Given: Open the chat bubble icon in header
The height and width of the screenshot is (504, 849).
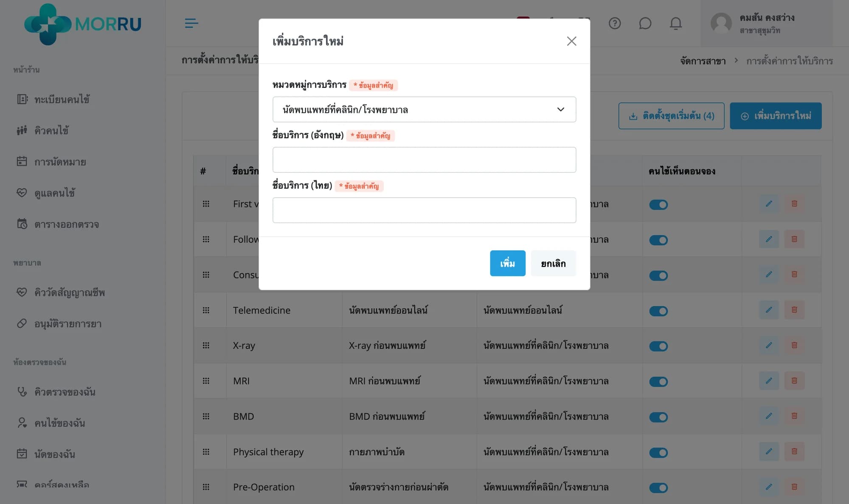Looking at the screenshot, I should coord(645,23).
